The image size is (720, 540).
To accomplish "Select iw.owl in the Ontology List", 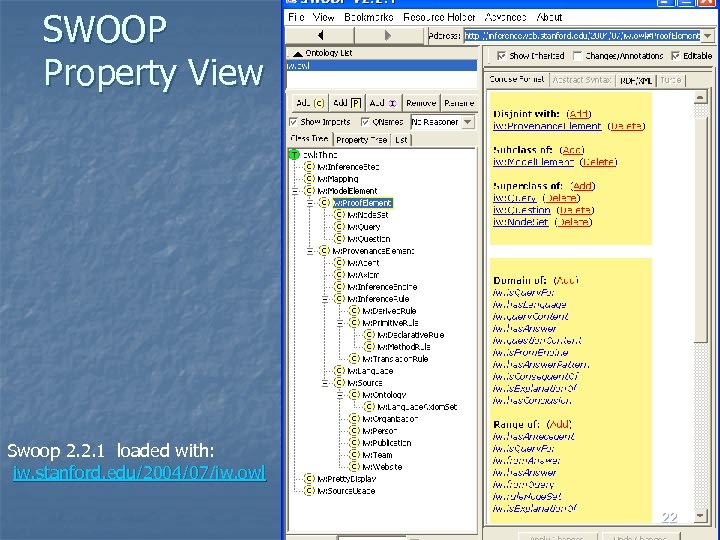I will (x=382, y=66).
